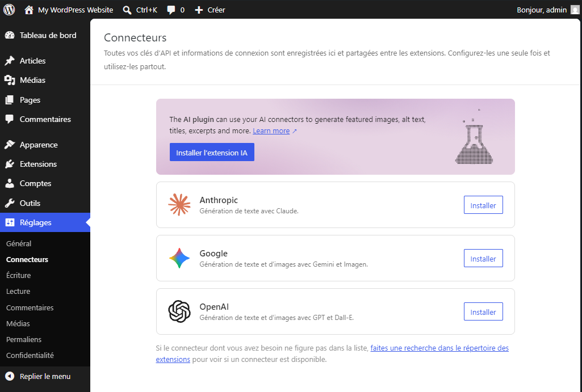The width and height of the screenshot is (582, 392).
Task: Click the external link arrow after Learn more
Action: [294, 131]
